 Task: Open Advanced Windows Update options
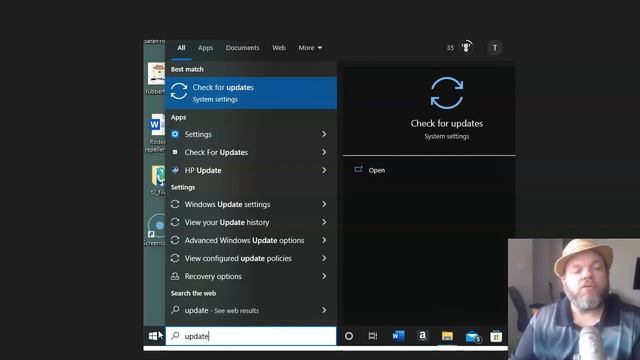point(251,240)
